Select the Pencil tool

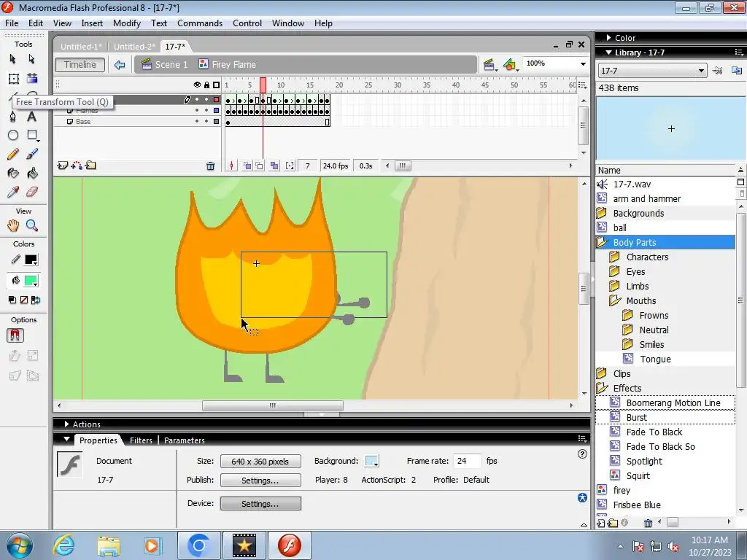coord(13,154)
